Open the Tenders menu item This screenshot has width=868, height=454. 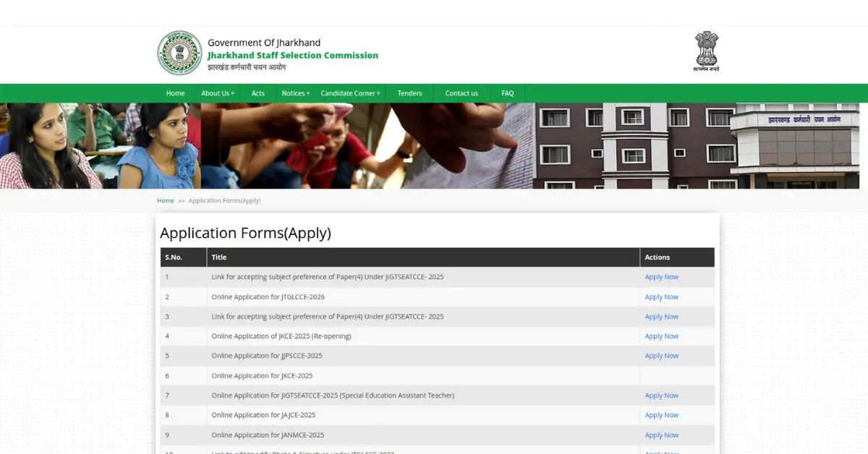click(x=409, y=93)
